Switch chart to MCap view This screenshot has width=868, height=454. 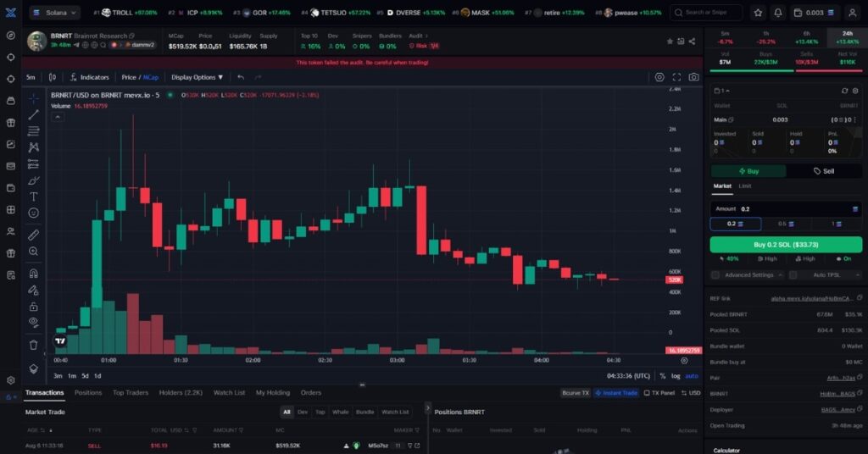pyautogui.click(x=151, y=77)
